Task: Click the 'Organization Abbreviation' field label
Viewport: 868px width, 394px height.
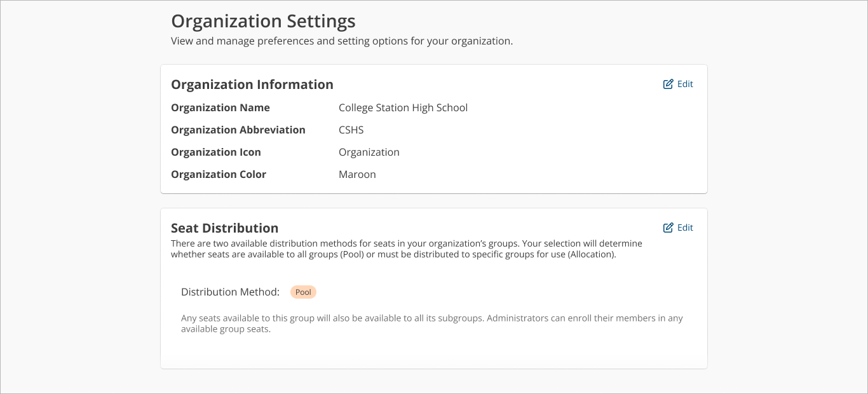Action: [238, 130]
